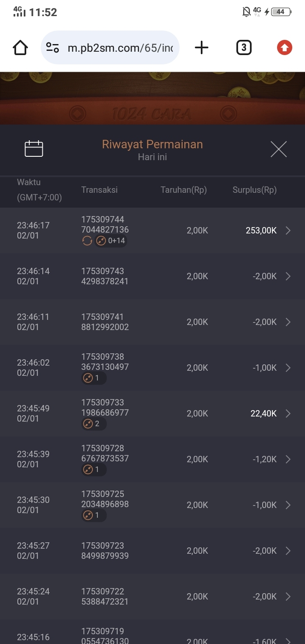Open a new browser tab
This screenshot has height=644, width=305.
202,48
